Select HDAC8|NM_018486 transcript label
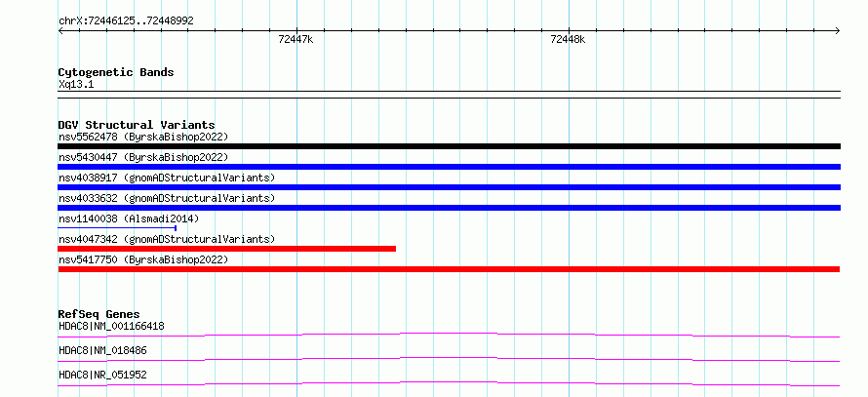The image size is (868, 397). coord(102,350)
